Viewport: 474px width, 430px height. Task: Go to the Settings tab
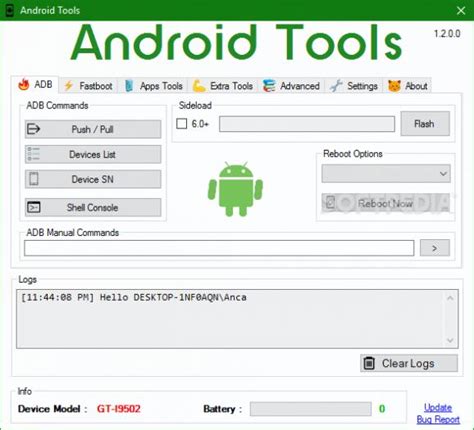point(354,86)
